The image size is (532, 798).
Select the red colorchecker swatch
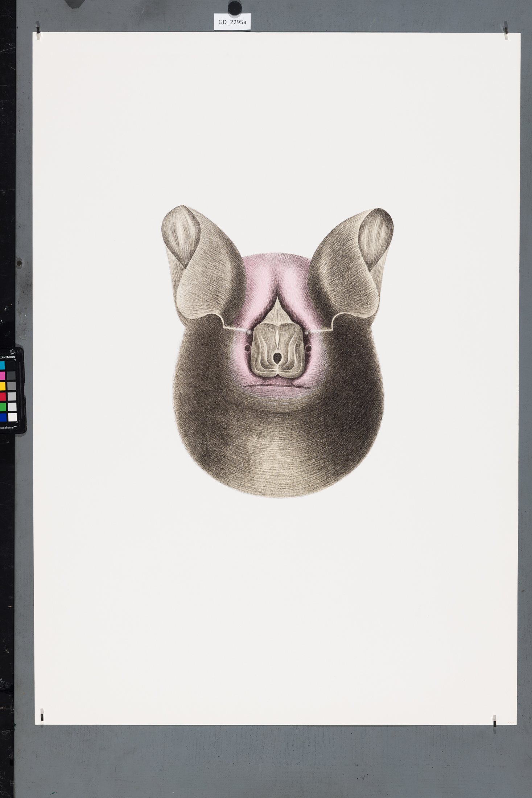3,396
